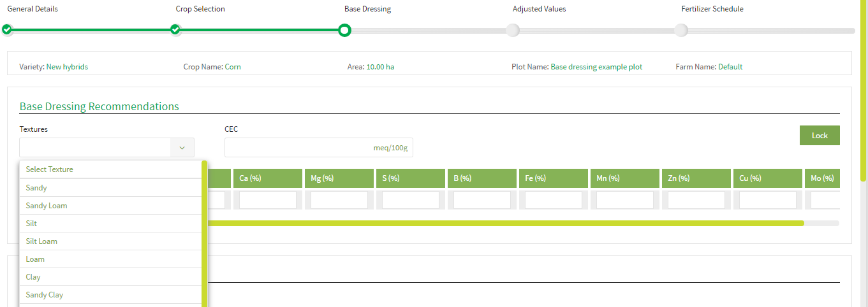Click the 'New hybrids' variety value
The height and width of the screenshot is (307, 868).
click(67, 67)
